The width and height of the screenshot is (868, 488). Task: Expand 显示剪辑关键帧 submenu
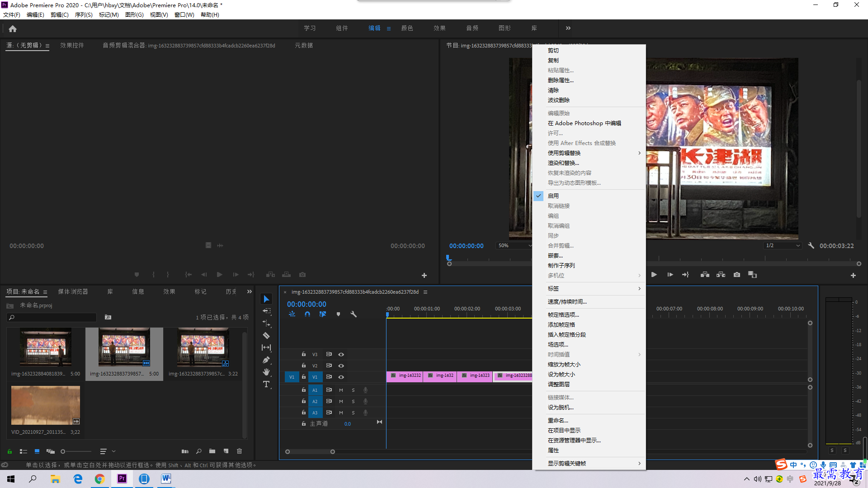pos(589,464)
